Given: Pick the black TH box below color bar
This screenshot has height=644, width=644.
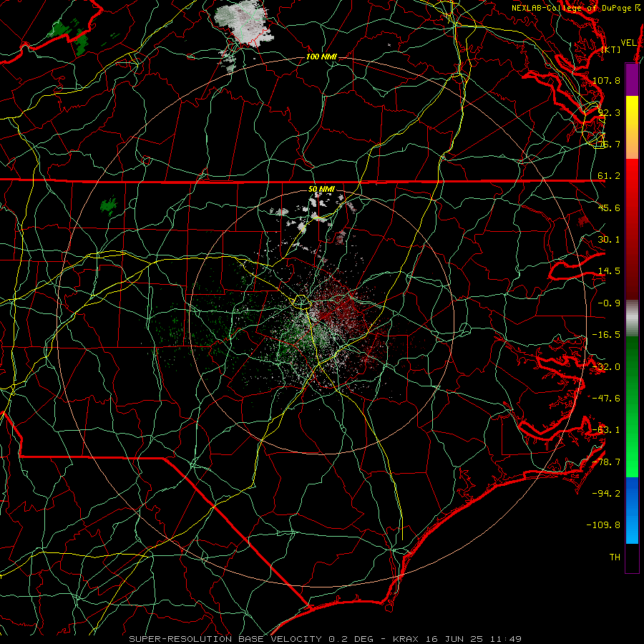Looking at the screenshot, I should point(632,557).
